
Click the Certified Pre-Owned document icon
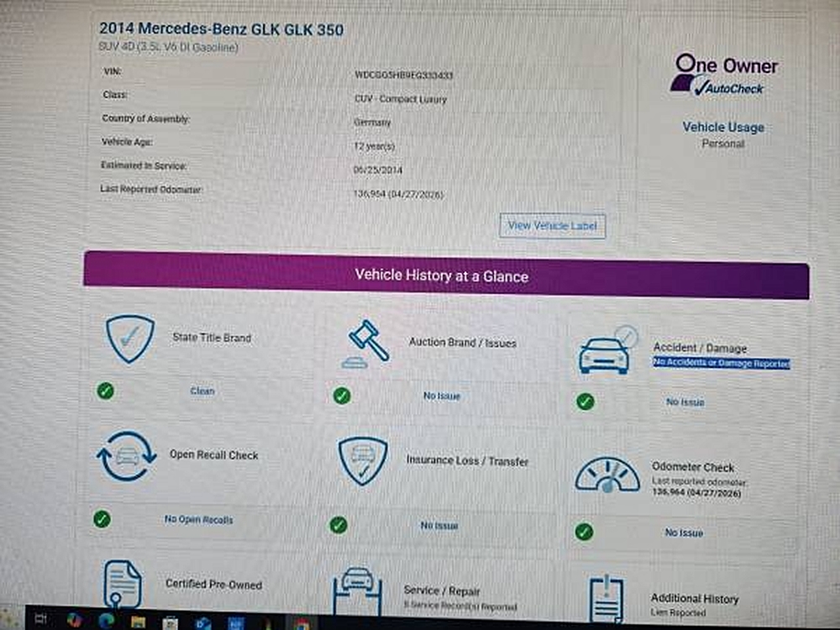[122, 584]
